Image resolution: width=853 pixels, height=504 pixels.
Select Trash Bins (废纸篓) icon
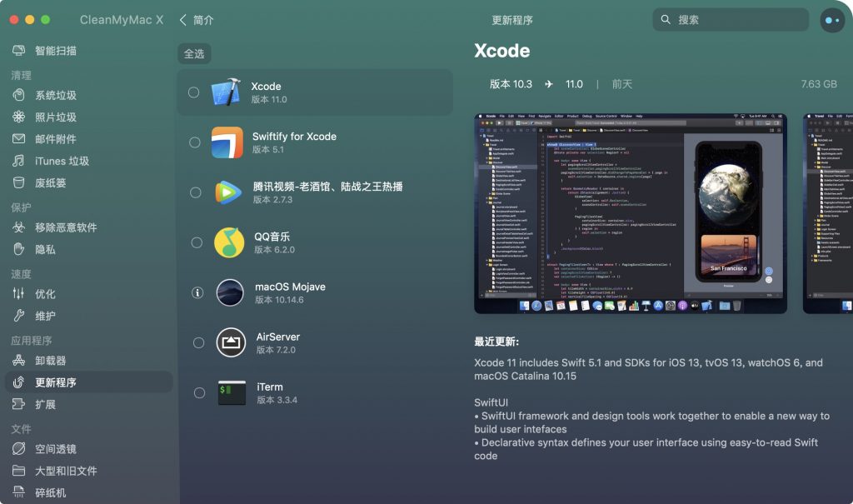click(18, 183)
